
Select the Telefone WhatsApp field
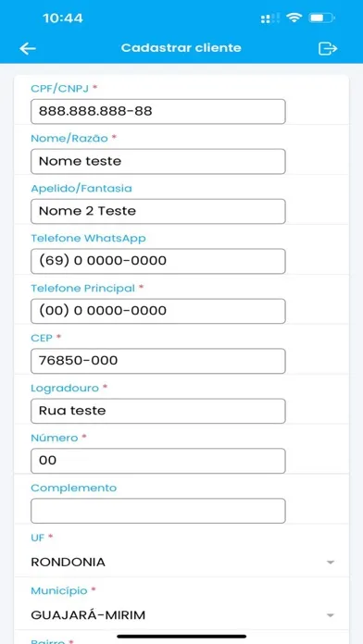click(x=157, y=261)
